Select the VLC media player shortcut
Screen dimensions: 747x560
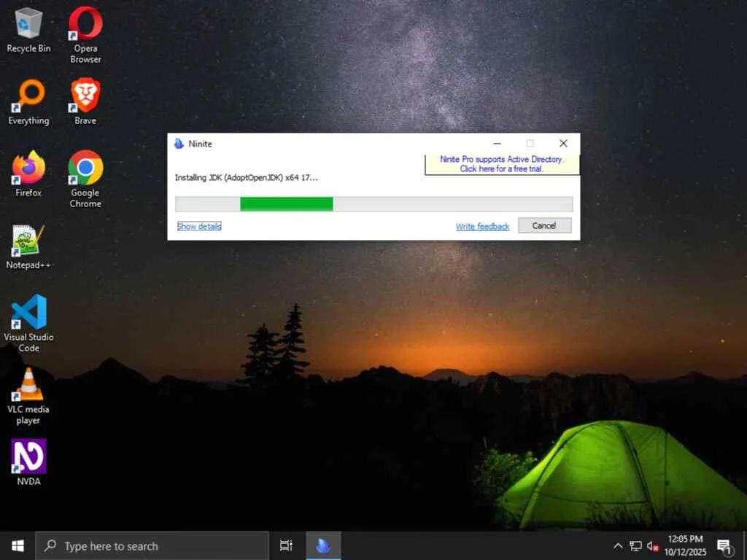(x=28, y=396)
